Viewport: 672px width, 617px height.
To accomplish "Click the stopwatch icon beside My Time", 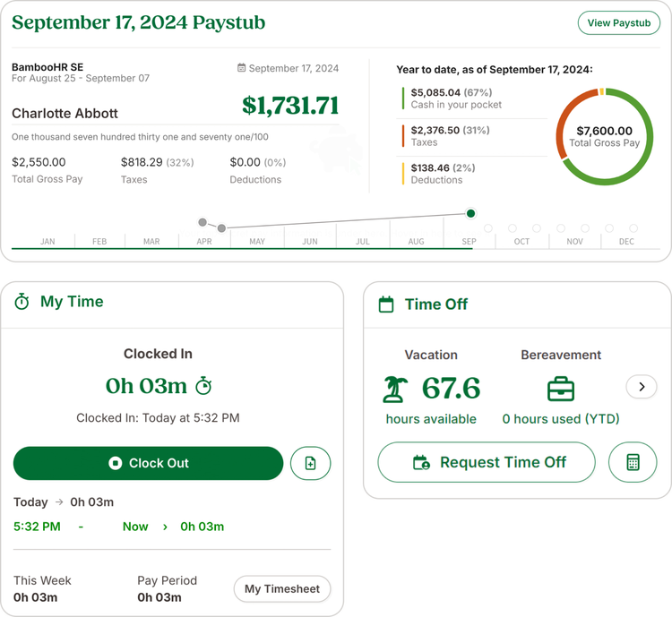I will click(22, 302).
